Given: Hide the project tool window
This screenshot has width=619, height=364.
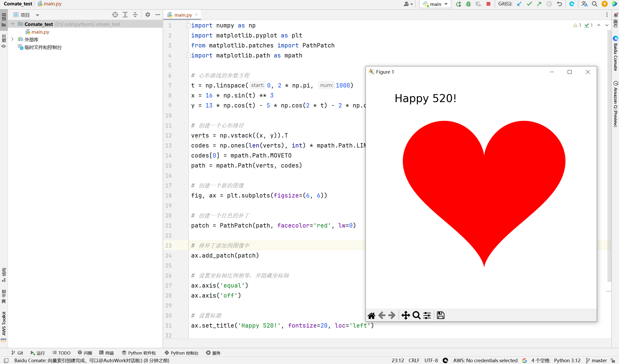Looking at the screenshot, I should [158, 15].
